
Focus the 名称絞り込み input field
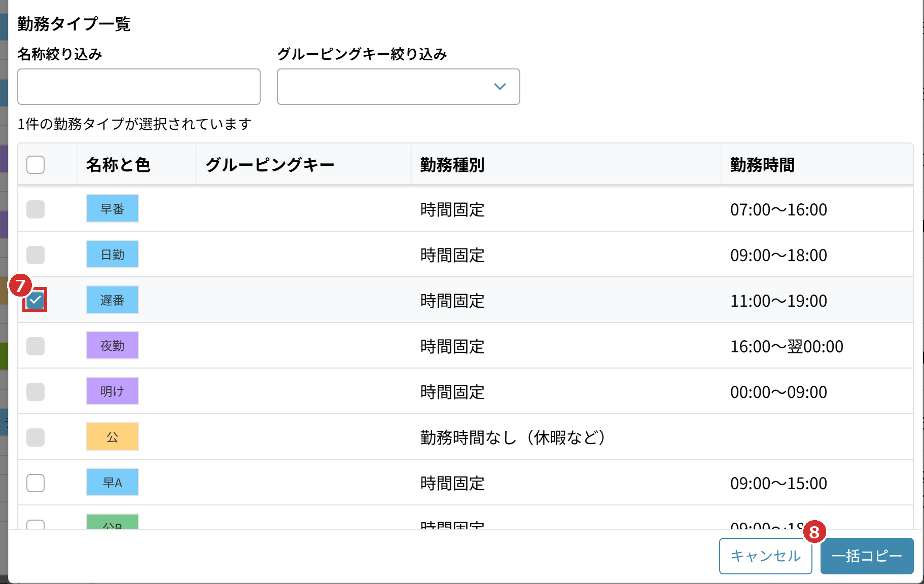[139, 87]
